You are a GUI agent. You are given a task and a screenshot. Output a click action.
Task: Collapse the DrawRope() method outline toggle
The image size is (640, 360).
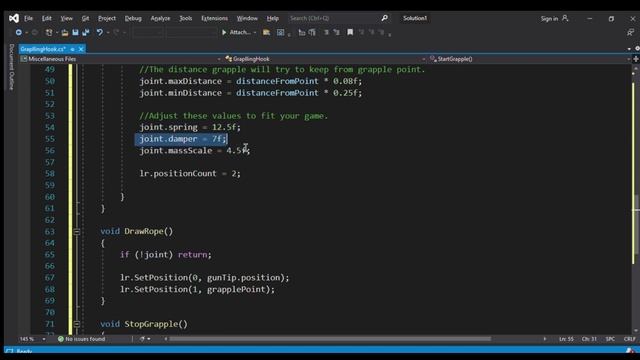[77, 232]
